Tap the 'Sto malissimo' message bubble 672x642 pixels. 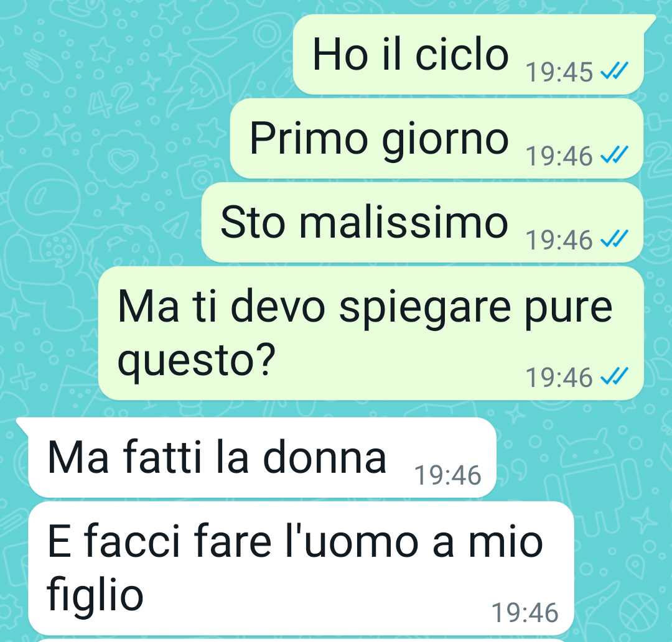tap(422, 223)
